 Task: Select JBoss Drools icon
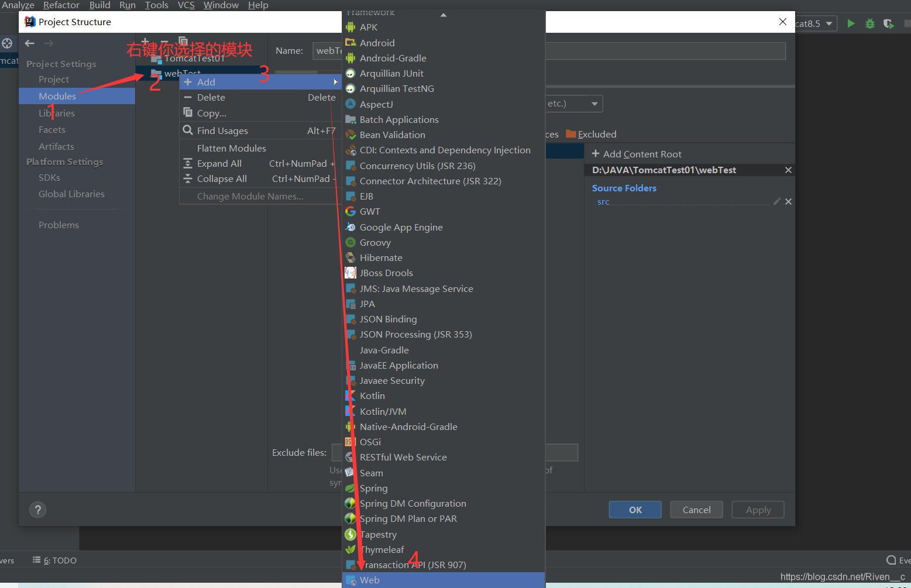click(350, 273)
